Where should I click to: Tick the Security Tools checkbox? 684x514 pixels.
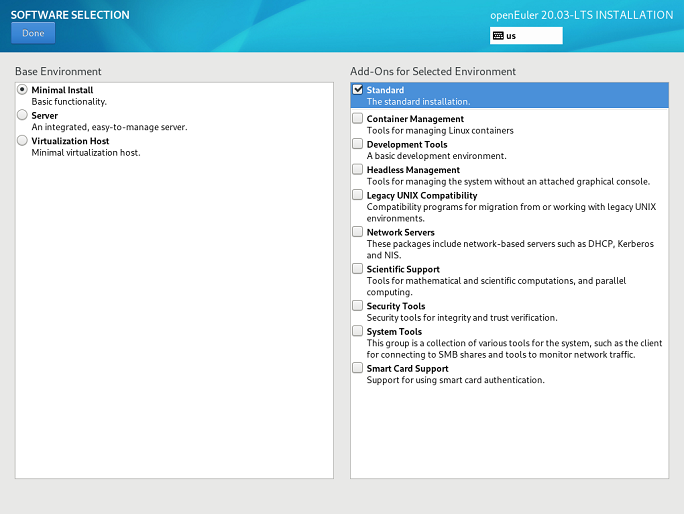click(358, 306)
